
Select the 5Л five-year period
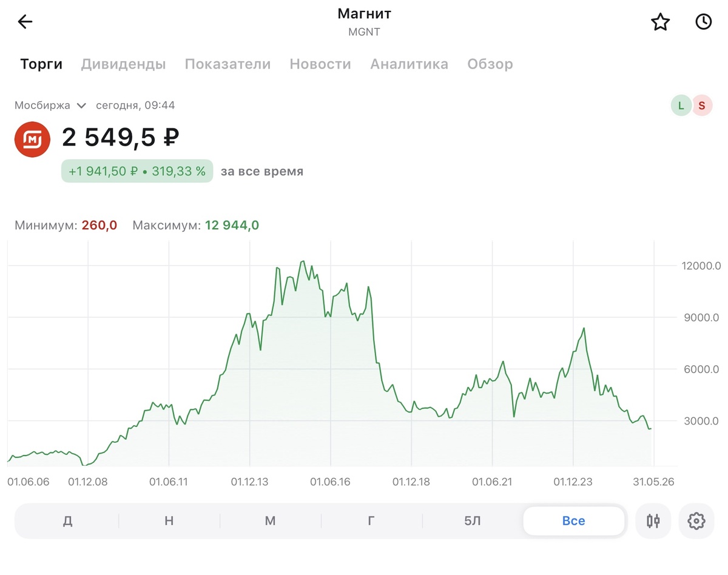[x=473, y=521]
